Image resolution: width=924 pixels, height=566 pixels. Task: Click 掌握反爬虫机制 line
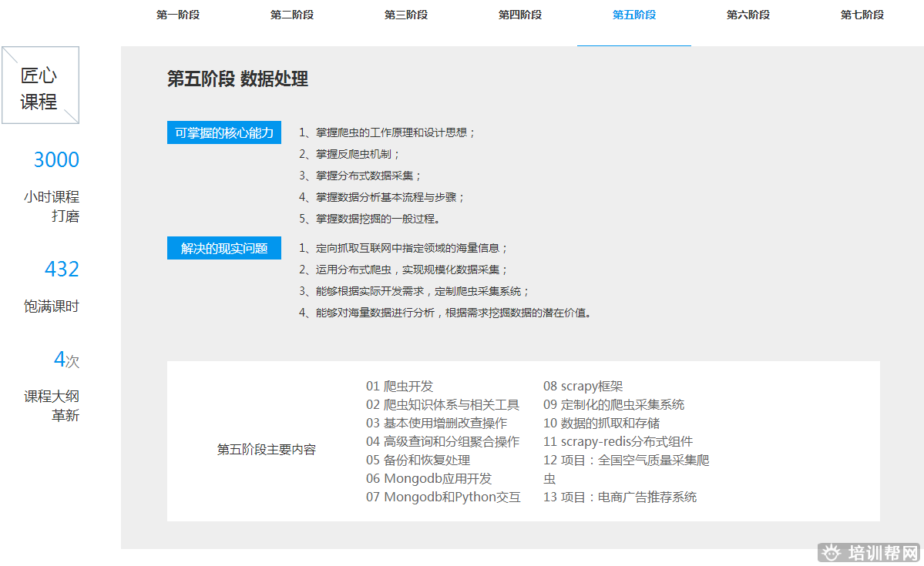coord(349,154)
